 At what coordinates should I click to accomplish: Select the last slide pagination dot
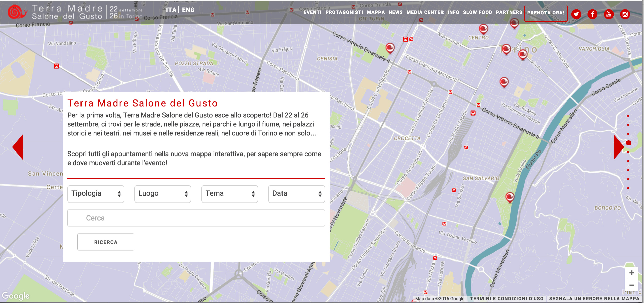point(628,188)
